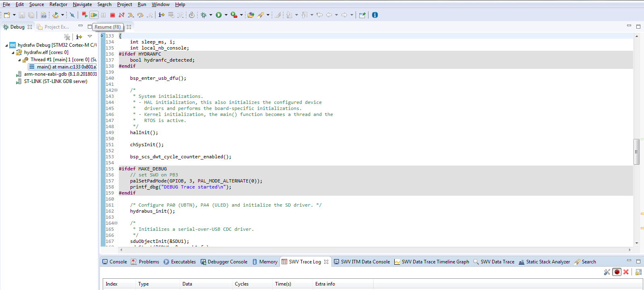Click the Extra info column header
Screen dimensions: 644x290
(343, 284)
